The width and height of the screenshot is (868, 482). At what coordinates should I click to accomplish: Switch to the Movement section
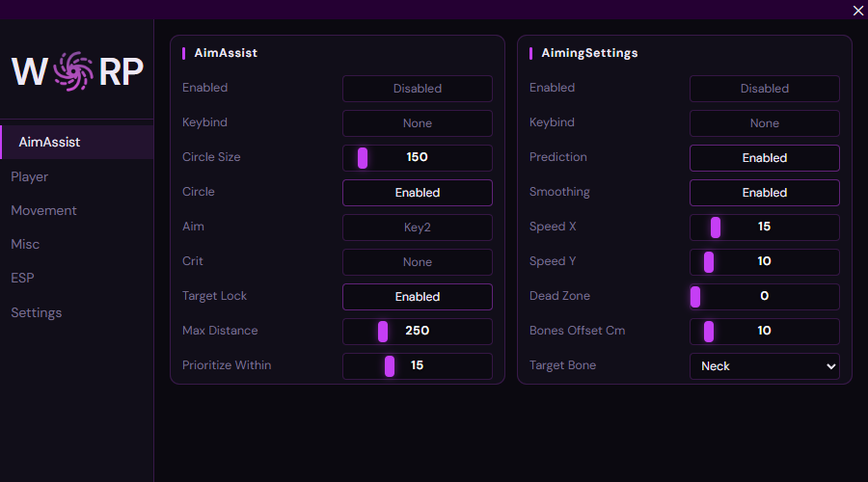43,210
